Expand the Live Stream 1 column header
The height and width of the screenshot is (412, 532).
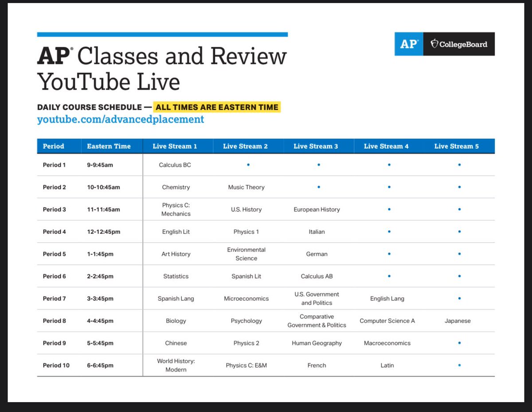(177, 146)
